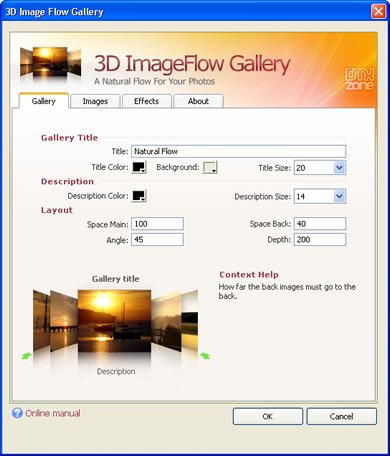Image resolution: width=390 pixels, height=456 pixels.
Task: Close the 3D Image Flow Gallery window
Action: pyautogui.click(x=379, y=11)
